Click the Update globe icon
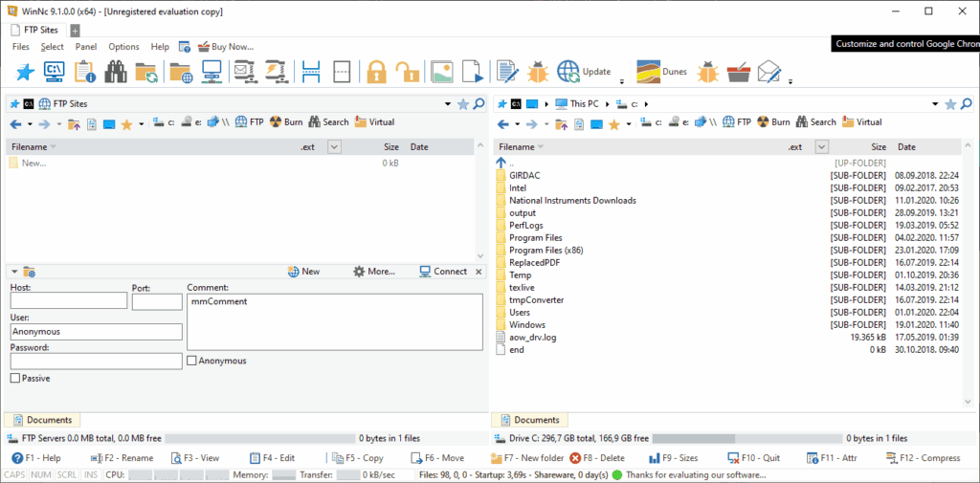This screenshot has width=980, height=483. 568,72
